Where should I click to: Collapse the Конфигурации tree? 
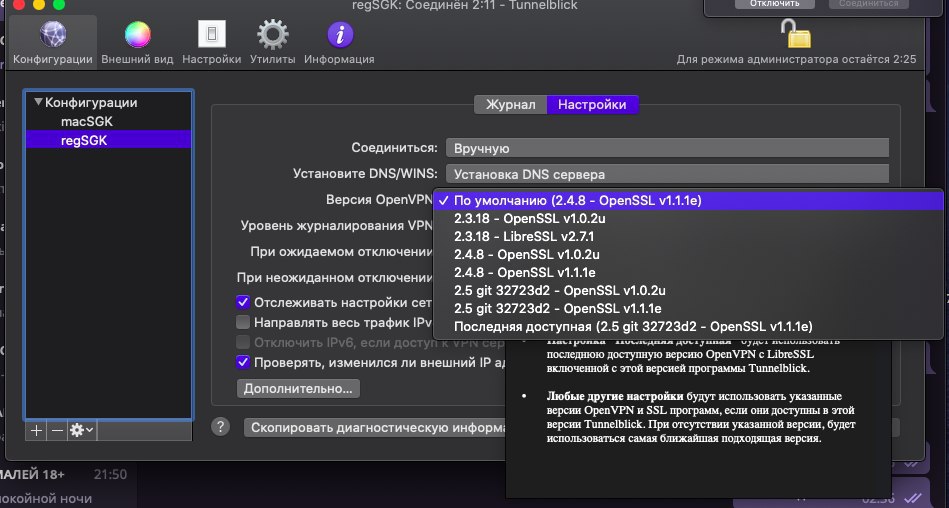click(x=38, y=102)
